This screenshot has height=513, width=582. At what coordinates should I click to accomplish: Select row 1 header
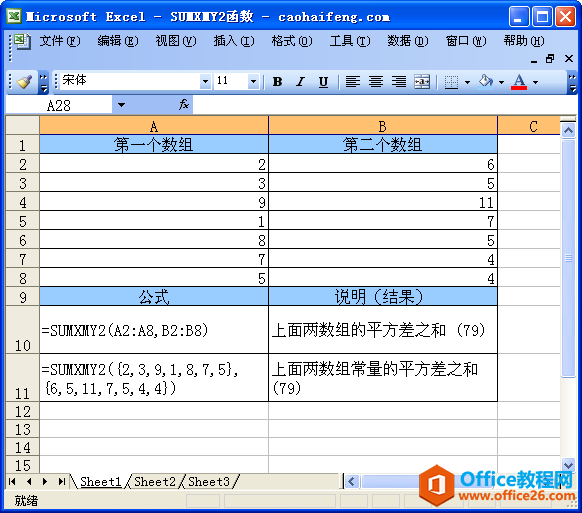pyautogui.click(x=22, y=144)
